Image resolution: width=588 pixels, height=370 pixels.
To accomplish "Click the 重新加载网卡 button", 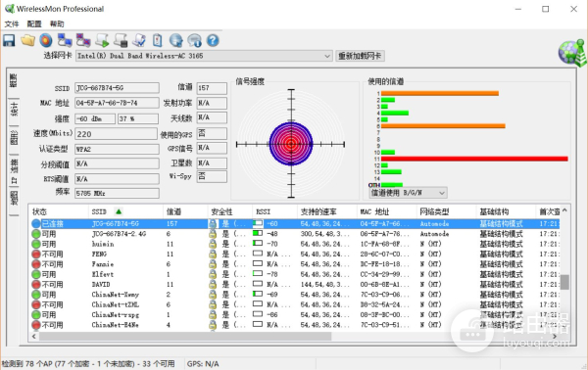I will pos(360,56).
